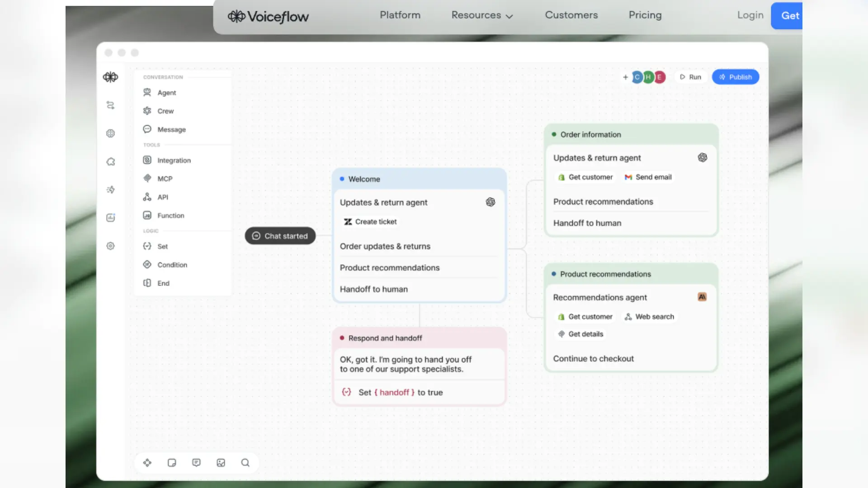868x488 pixels.
Task: Open the lightning transcripts icon in left rail
Action: coord(110,190)
